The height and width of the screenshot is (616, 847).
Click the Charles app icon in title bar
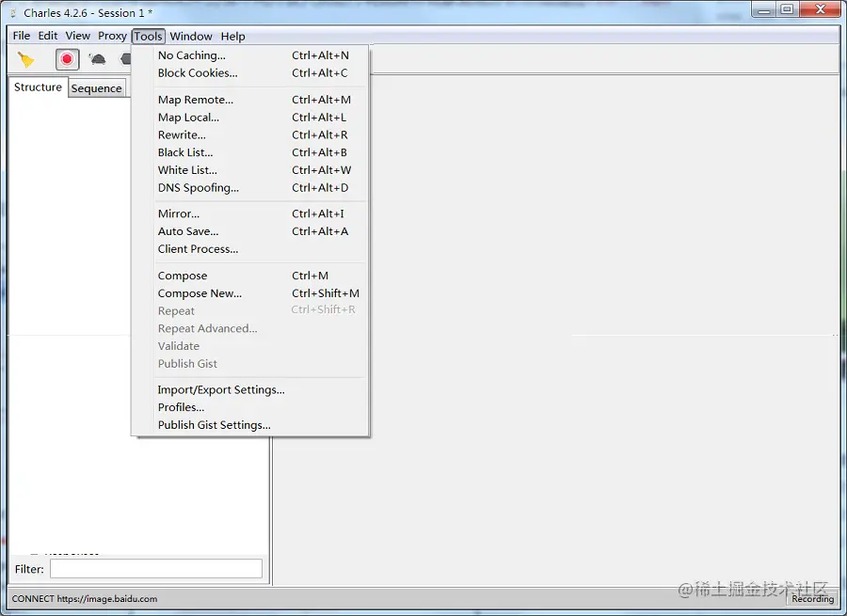(13, 13)
